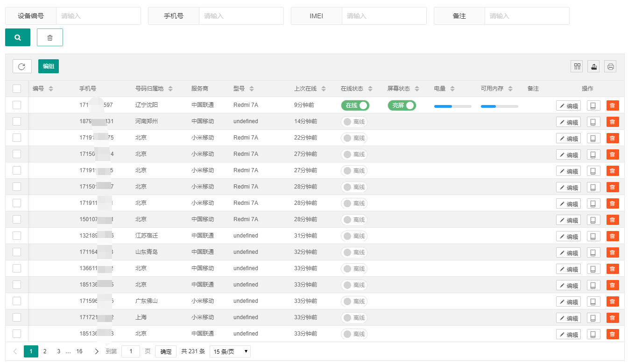Sort by 号码归属地 using its sort arrows

170,89
